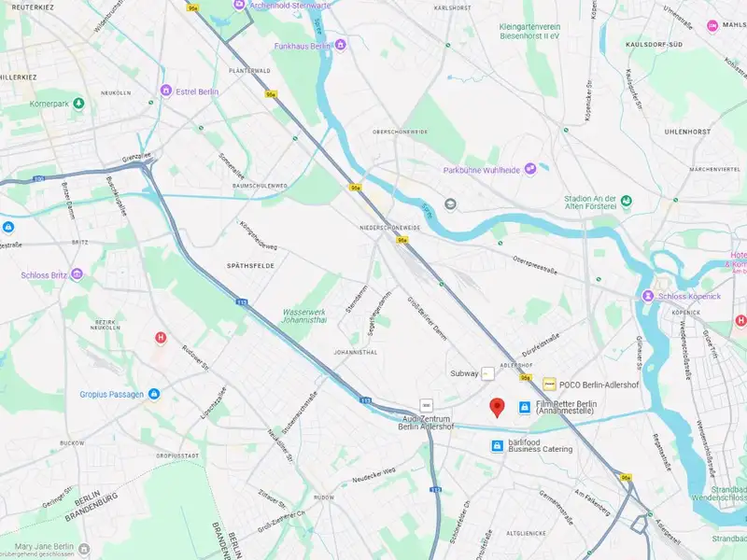Select Stadion An der Alten Försterei icon
Viewport: 747px width, 560px height.
coord(627,201)
